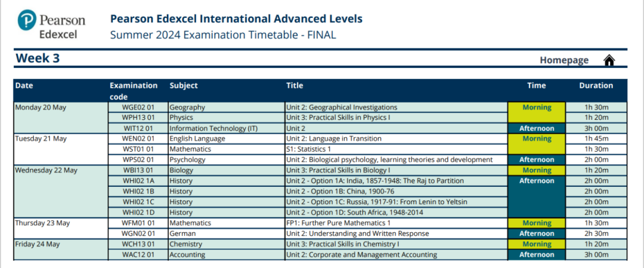Select examination code WGN02 01
This screenshot has height=268, width=644.
click(x=138, y=233)
